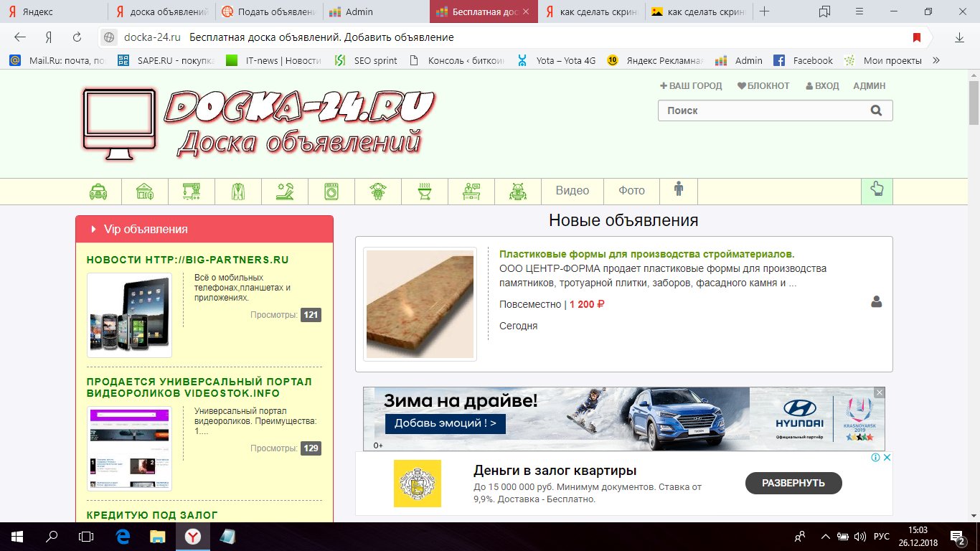The width and height of the screenshot is (980, 551).
Task: Open the АДМИН link
Action: [870, 85]
